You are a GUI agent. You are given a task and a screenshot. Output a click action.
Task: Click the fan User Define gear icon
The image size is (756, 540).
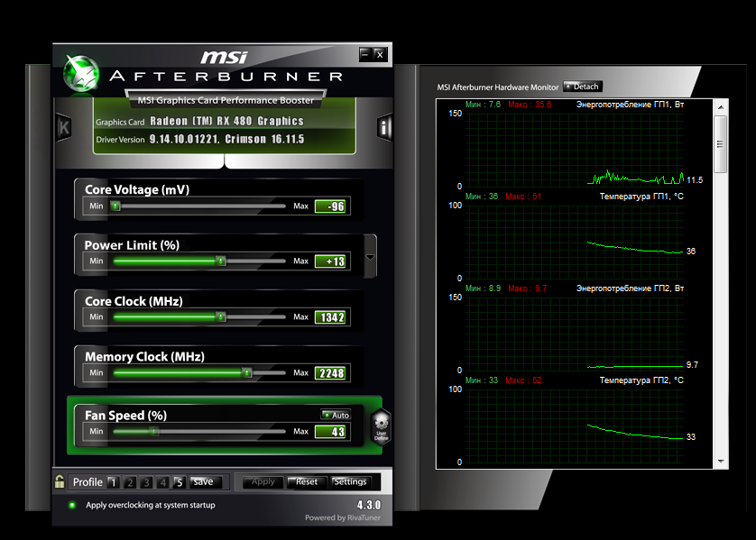(381, 426)
